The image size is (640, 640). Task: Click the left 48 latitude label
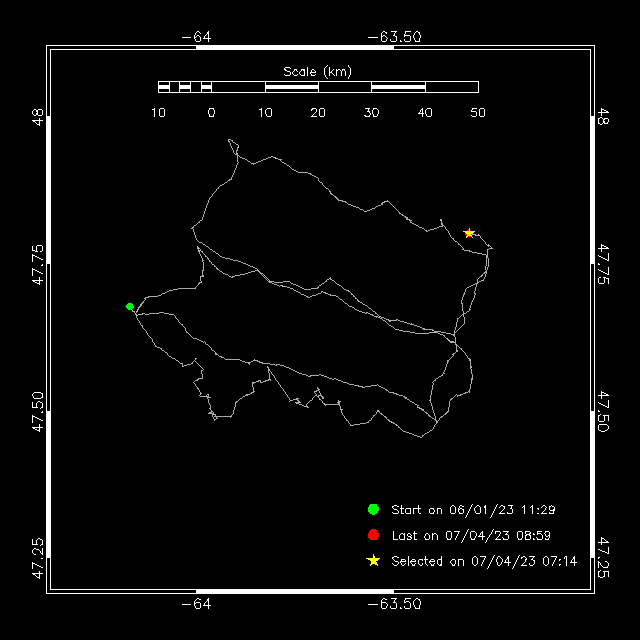[x=38, y=117]
